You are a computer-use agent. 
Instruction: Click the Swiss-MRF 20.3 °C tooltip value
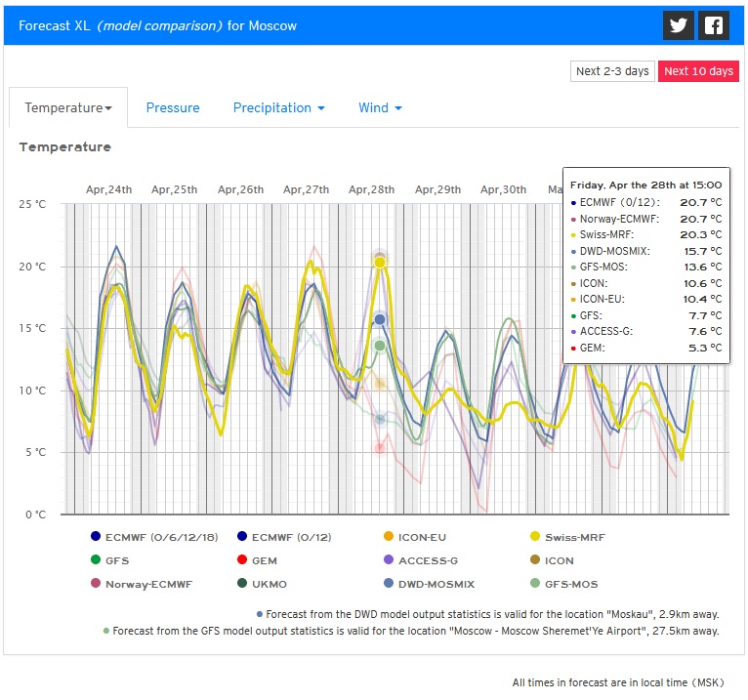point(701,234)
